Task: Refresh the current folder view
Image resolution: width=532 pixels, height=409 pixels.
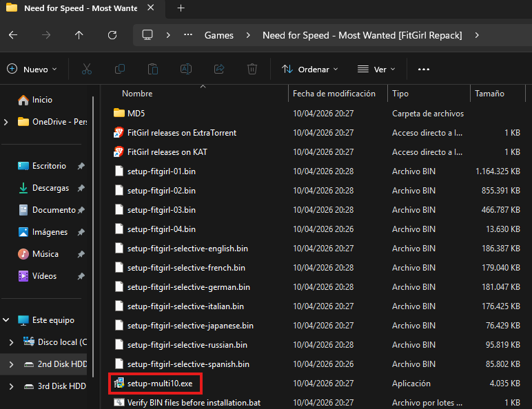Action: tap(112, 35)
